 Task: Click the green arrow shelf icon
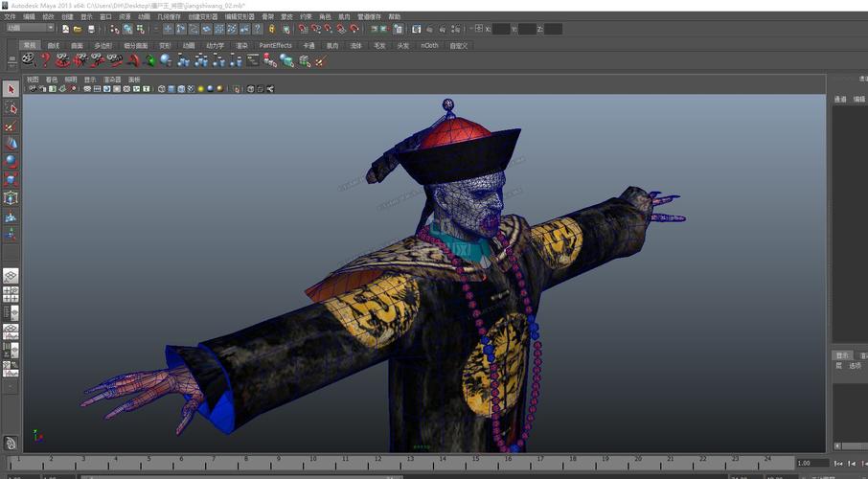click(x=149, y=59)
